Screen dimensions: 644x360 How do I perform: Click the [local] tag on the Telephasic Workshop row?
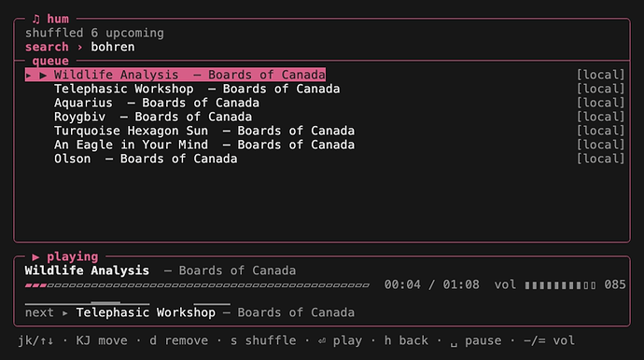pos(600,90)
